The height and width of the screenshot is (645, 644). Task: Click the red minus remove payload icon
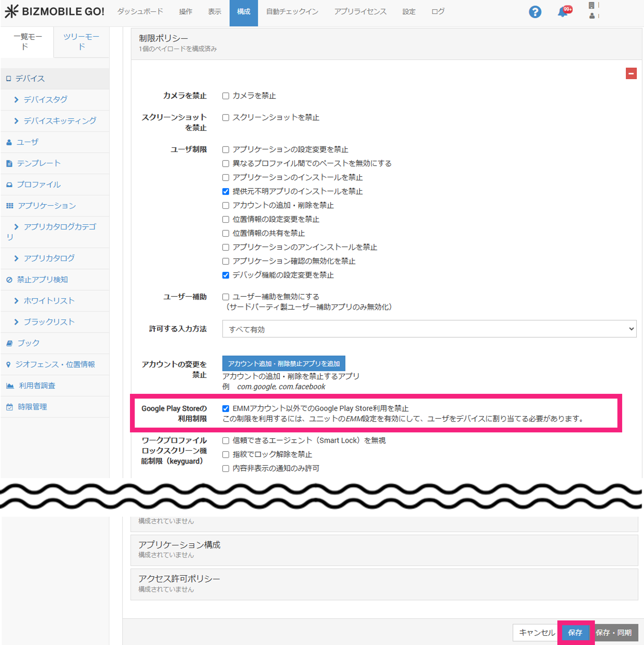(x=631, y=73)
